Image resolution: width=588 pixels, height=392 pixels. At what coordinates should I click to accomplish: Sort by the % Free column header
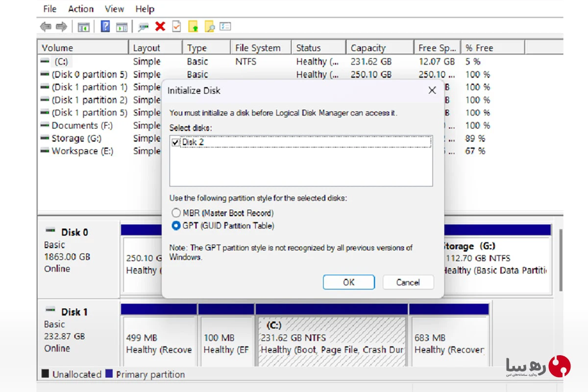(x=493, y=48)
